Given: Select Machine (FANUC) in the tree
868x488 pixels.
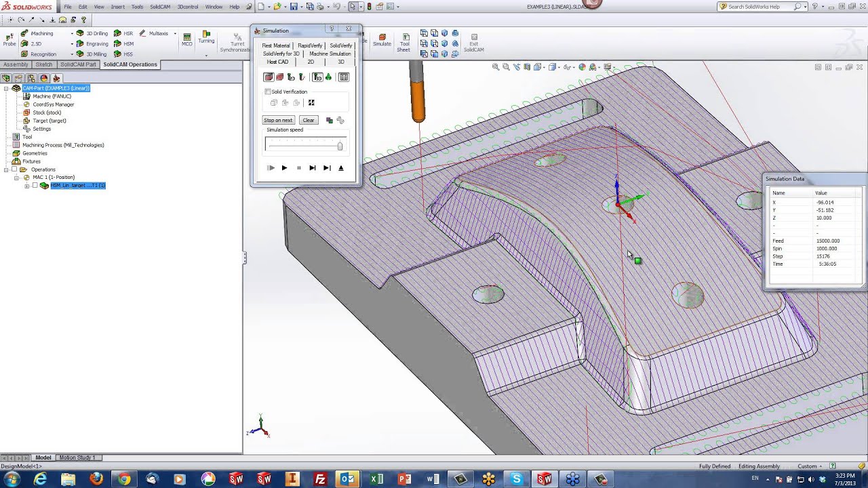Looking at the screenshot, I should (x=52, y=96).
